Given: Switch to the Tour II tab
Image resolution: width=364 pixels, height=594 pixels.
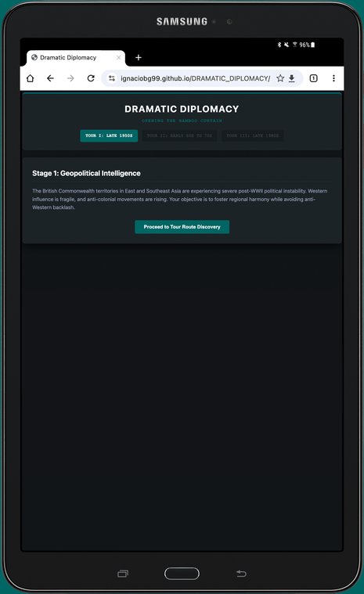Looking at the screenshot, I should (179, 135).
